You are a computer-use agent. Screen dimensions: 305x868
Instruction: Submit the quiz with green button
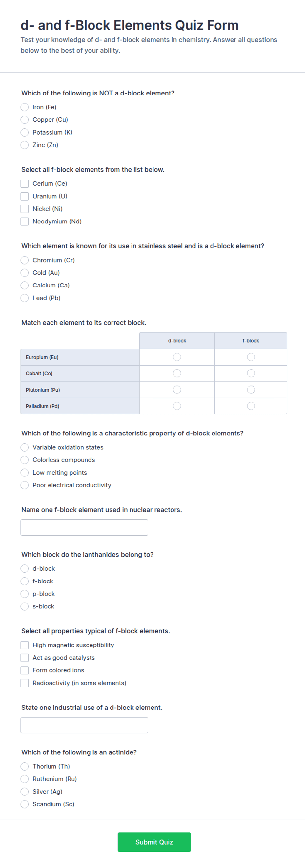click(154, 842)
